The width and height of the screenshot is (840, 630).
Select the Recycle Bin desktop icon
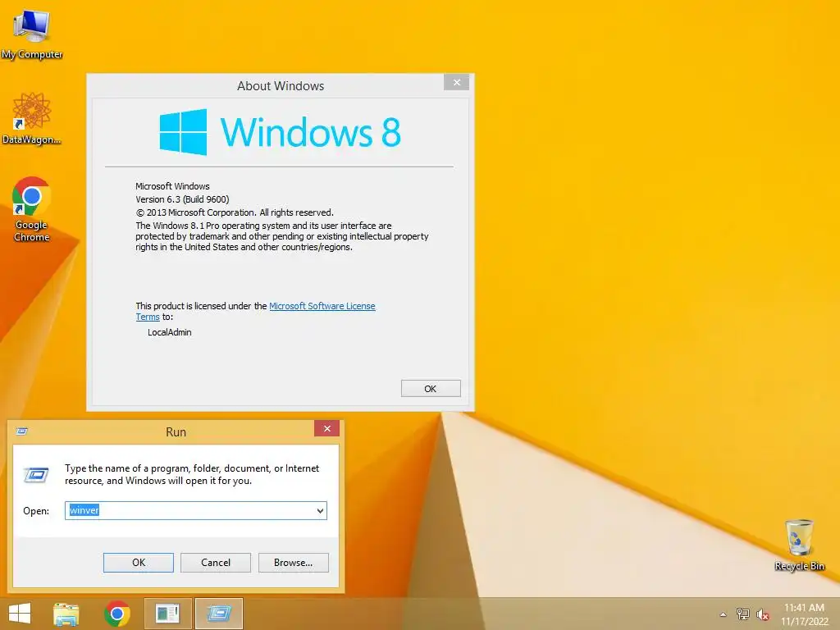(799, 545)
